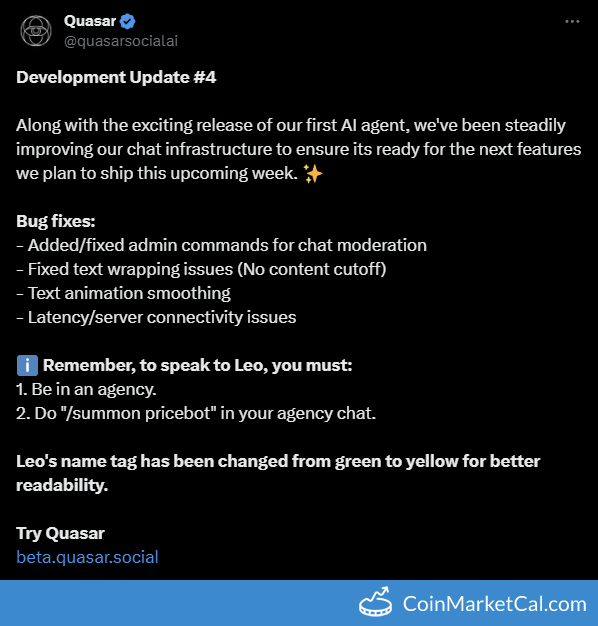The width and height of the screenshot is (598, 626).
Task: Visit CoinMarketCal.com from the footer banner
Action: (494, 604)
